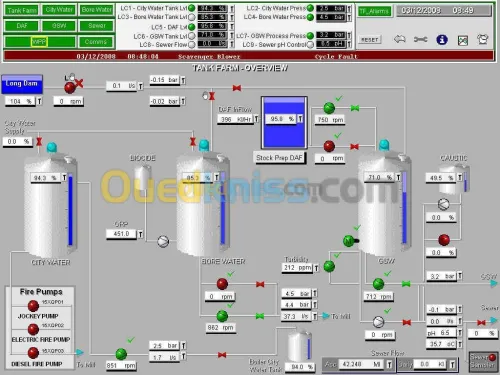Select the GSW tank mixer motor M
This screenshot has height=375, width=500.
[349, 241]
